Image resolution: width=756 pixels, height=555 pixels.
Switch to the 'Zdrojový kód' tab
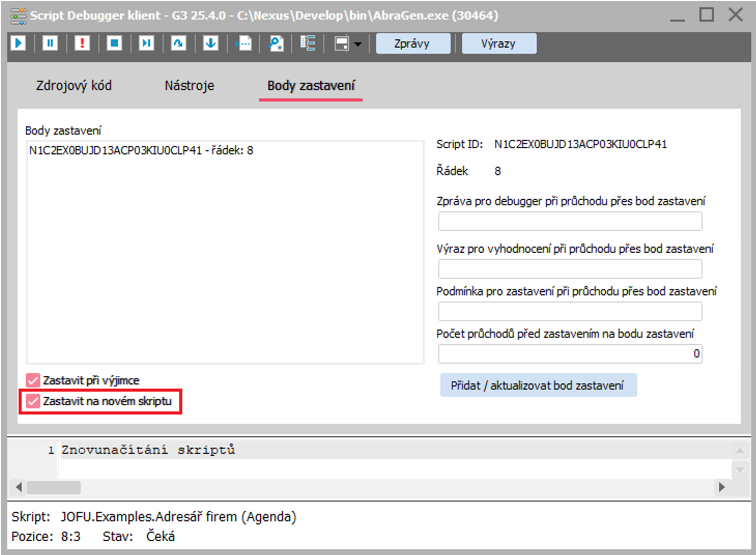74,86
